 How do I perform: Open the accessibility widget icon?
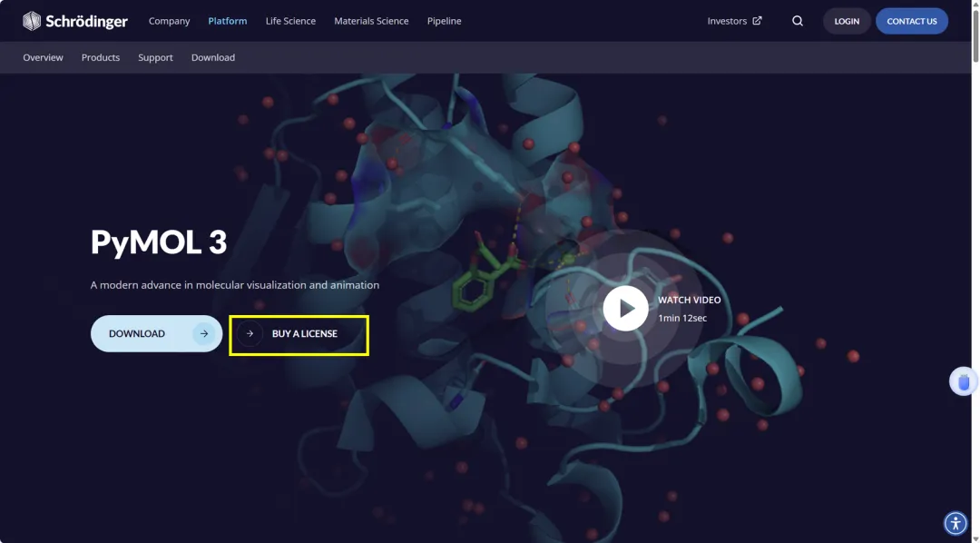point(955,523)
